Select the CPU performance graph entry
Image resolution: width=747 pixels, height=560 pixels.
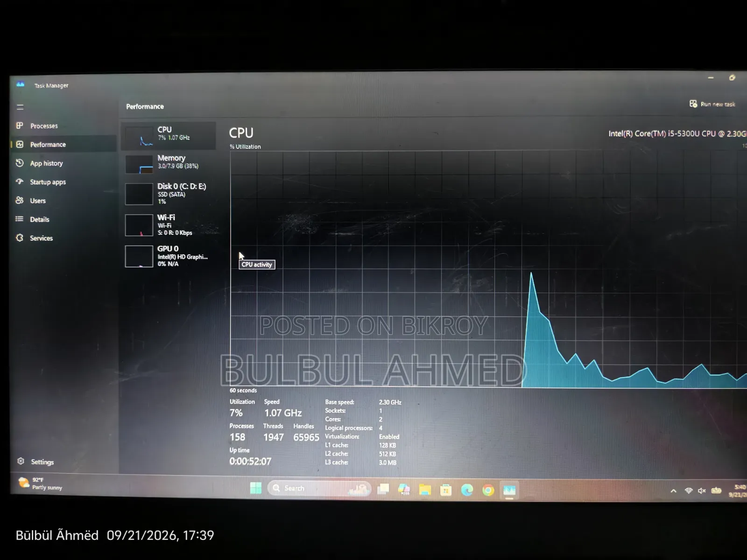click(169, 136)
